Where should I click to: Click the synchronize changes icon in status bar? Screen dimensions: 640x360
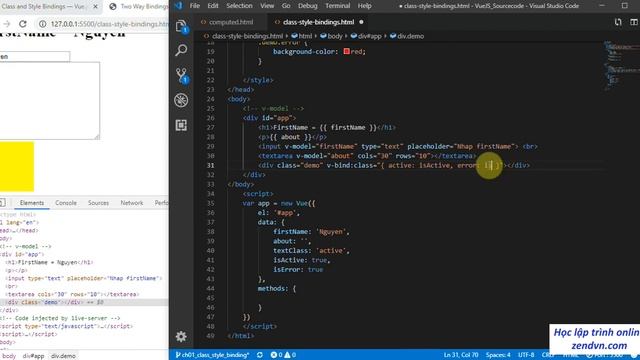coord(260,355)
